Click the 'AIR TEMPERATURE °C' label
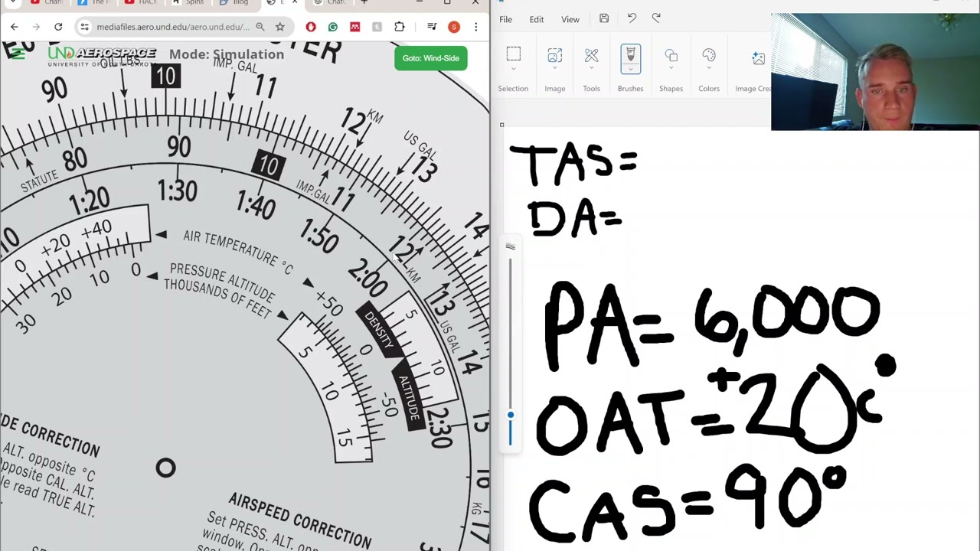This screenshot has height=551, width=980. tap(237, 252)
